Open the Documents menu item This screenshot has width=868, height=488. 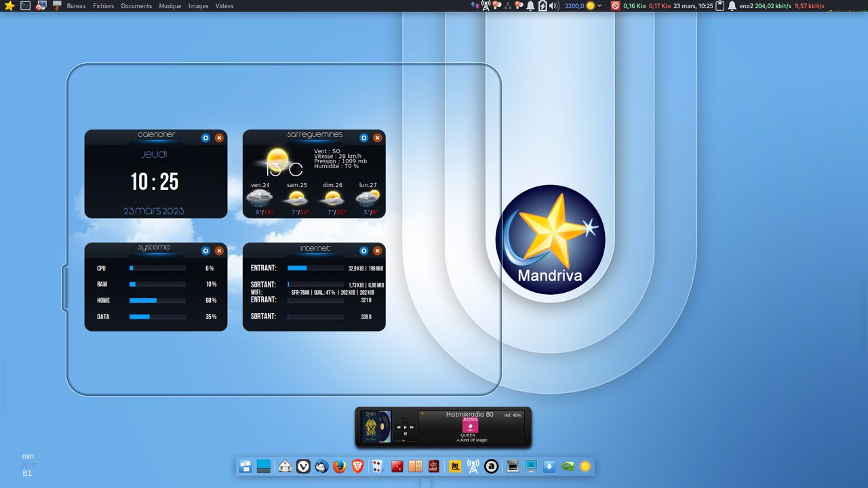point(136,6)
